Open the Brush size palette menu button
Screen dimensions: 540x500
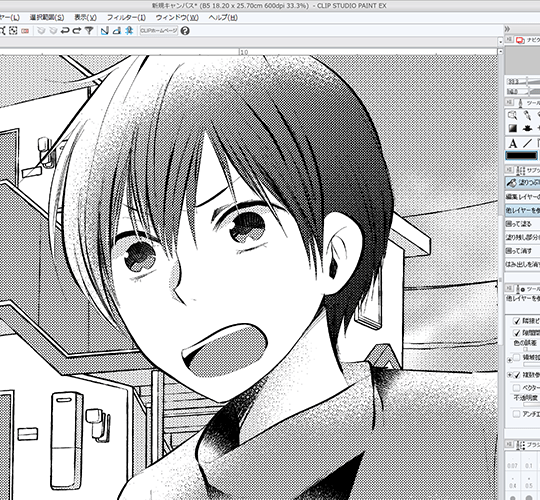pos(510,445)
